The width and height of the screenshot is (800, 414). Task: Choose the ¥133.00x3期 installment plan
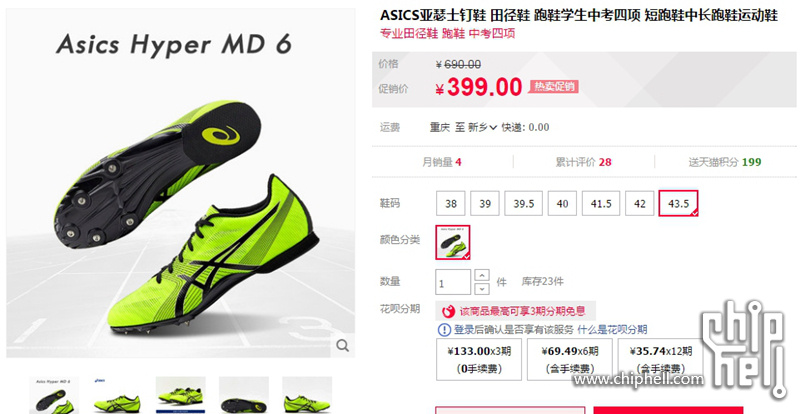tap(479, 359)
